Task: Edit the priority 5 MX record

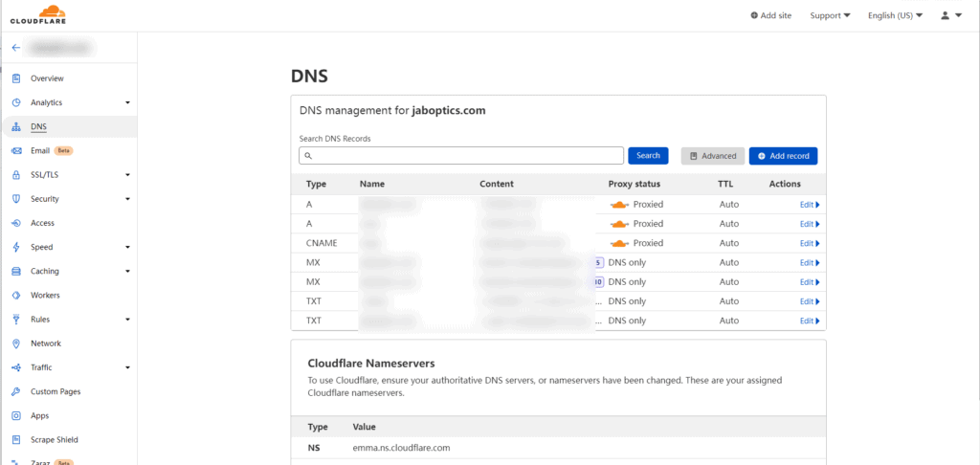Action: coord(810,263)
